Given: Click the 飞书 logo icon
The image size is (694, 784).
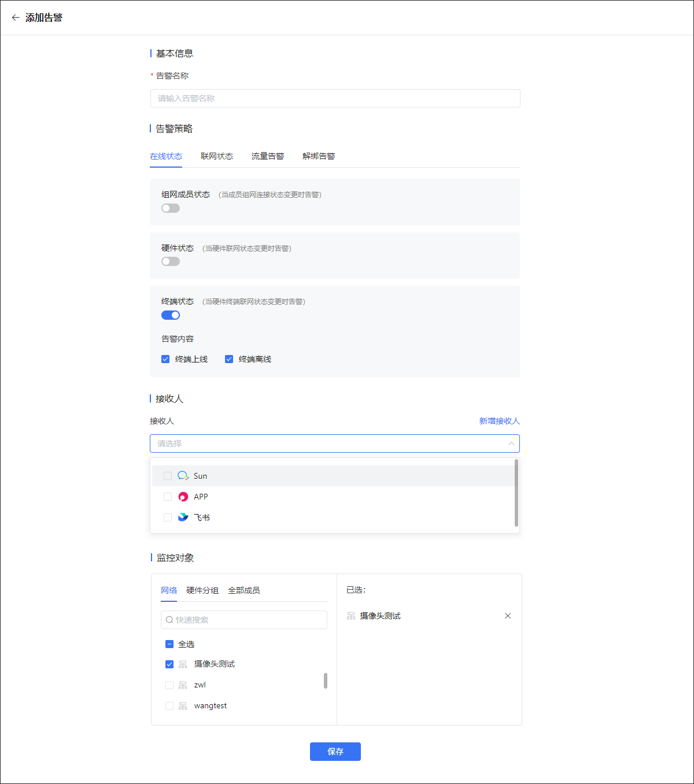Looking at the screenshot, I should [183, 517].
